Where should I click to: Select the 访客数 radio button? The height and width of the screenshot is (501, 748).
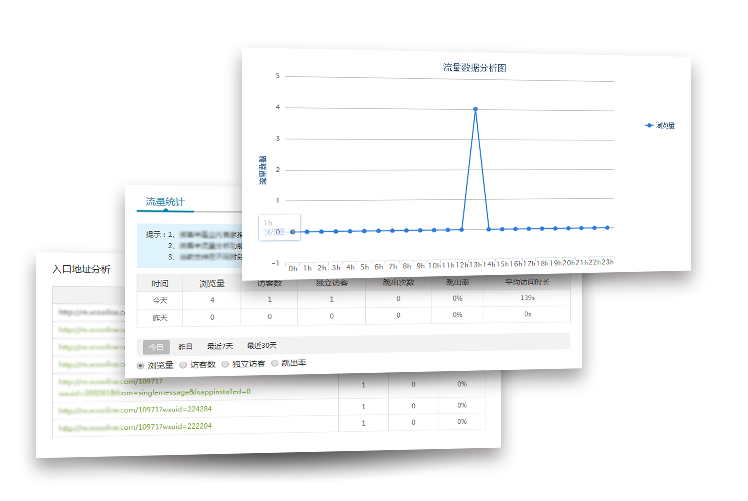pos(183,365)
